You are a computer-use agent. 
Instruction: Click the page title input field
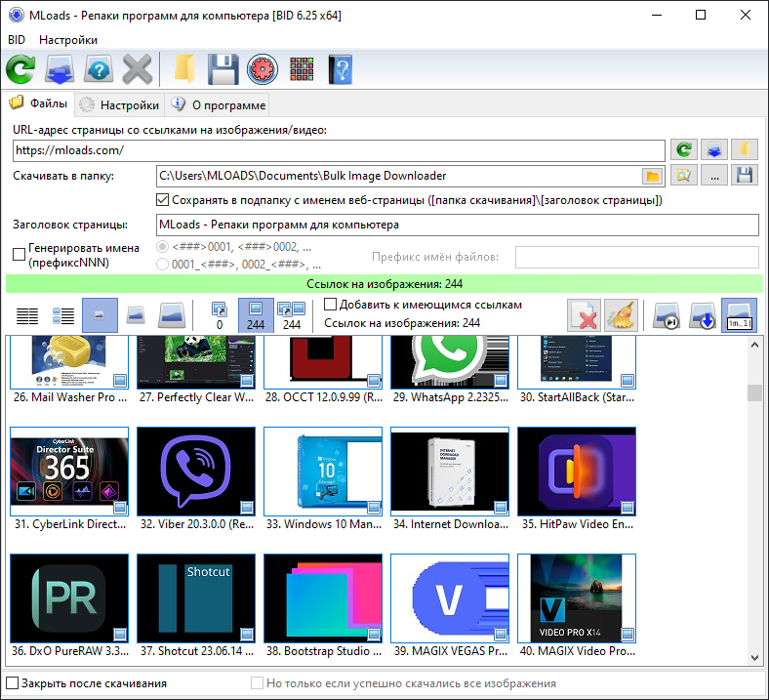(x=458, y=225)
